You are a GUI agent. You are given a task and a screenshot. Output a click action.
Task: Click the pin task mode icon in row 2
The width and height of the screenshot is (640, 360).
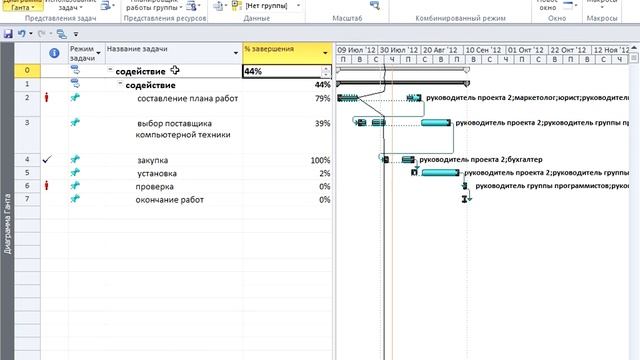tap(75, 98)
